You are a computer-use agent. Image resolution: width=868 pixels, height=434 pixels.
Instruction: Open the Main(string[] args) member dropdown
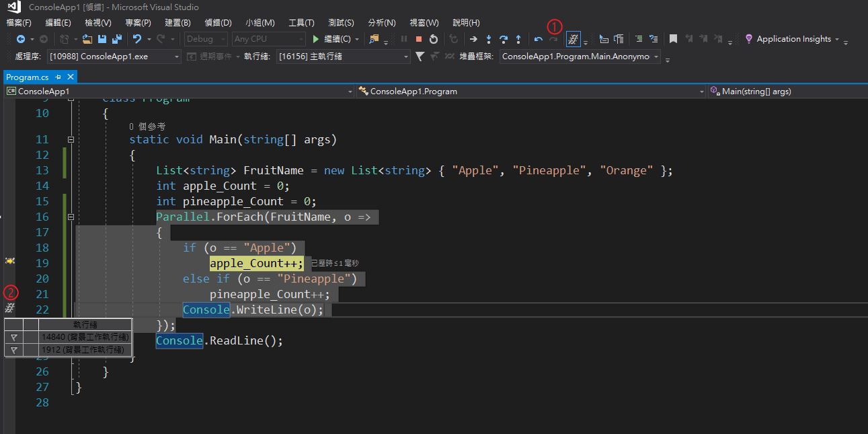tap(787, 91)
